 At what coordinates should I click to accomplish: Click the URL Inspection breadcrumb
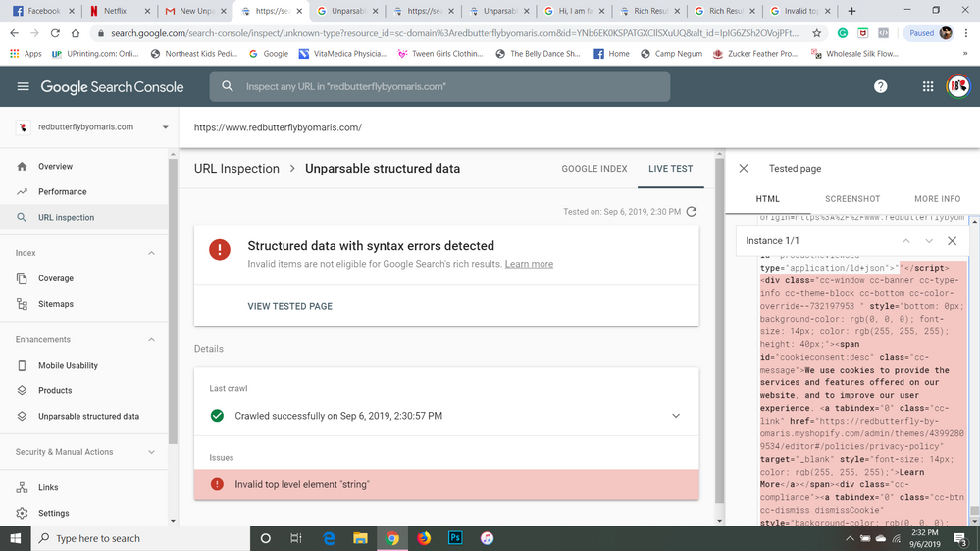pyautogui.click(x=236, y=168)
